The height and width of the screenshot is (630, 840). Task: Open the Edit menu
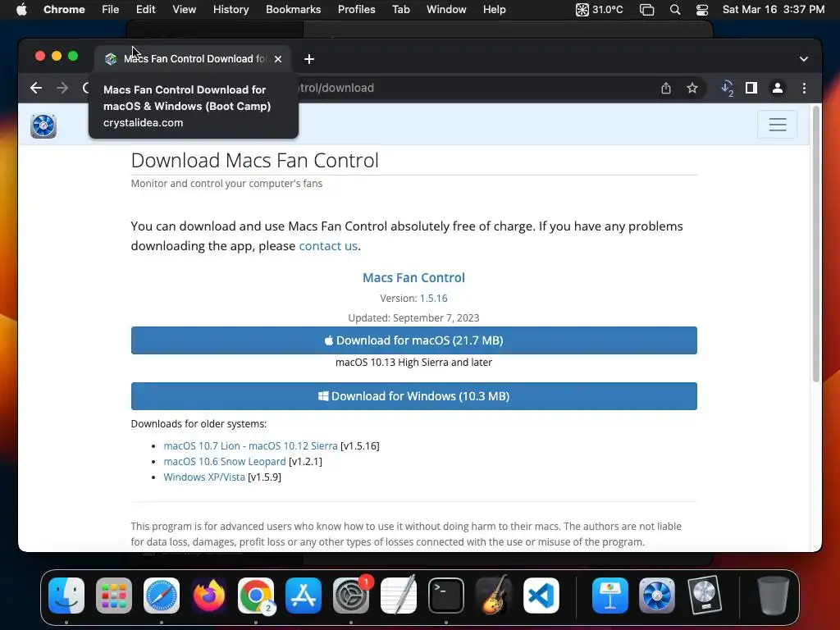coord(145,9)
